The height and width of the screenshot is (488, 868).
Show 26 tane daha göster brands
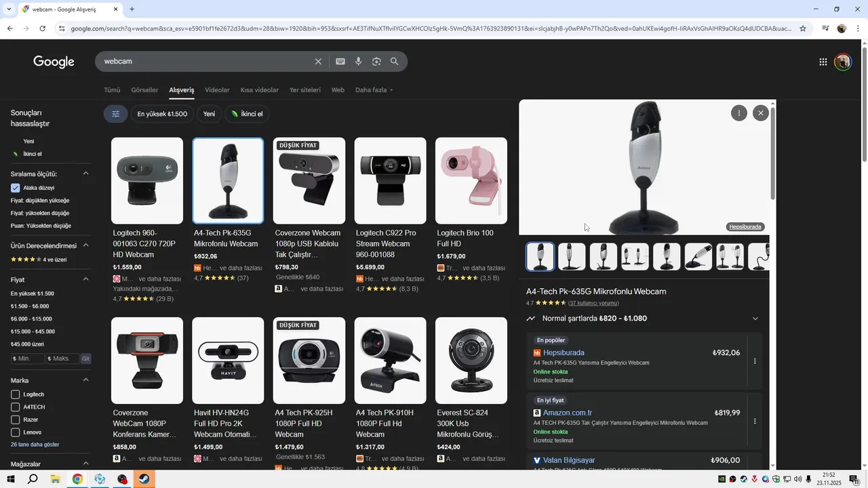pos(35,445)
